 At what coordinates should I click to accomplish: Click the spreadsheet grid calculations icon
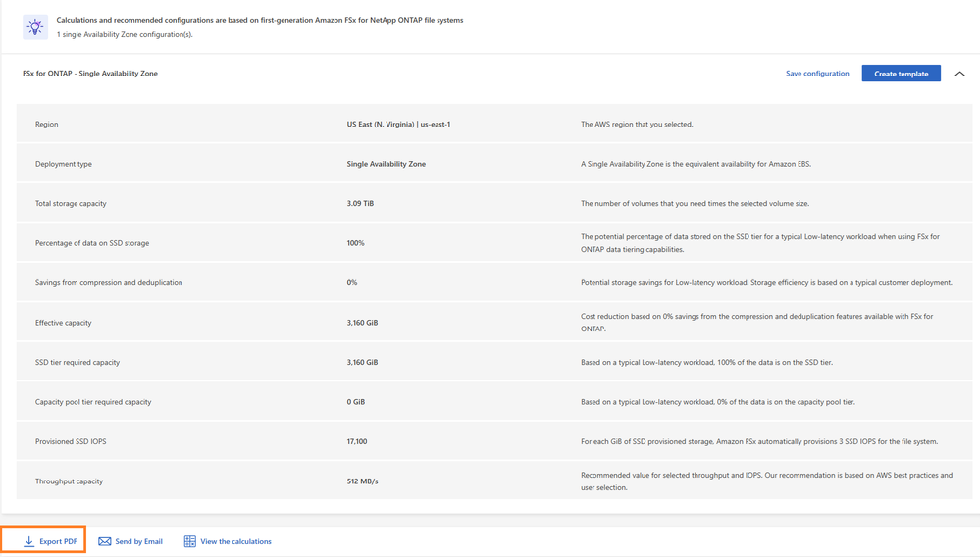[190, 541]
